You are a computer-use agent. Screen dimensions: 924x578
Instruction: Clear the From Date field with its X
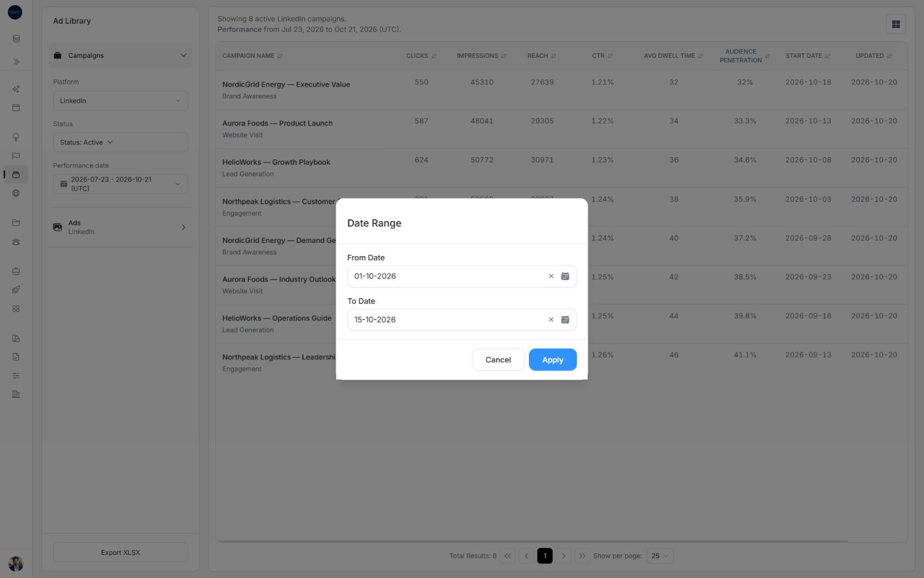pyautogui.click(x=551, y=276)
